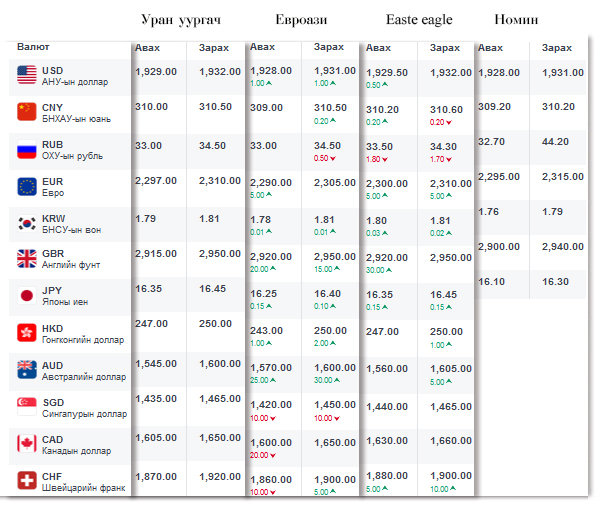Viewport: 602px width, 506px height.
Task: Select the JPY Japan flag icon
Action: click(27, 296)
